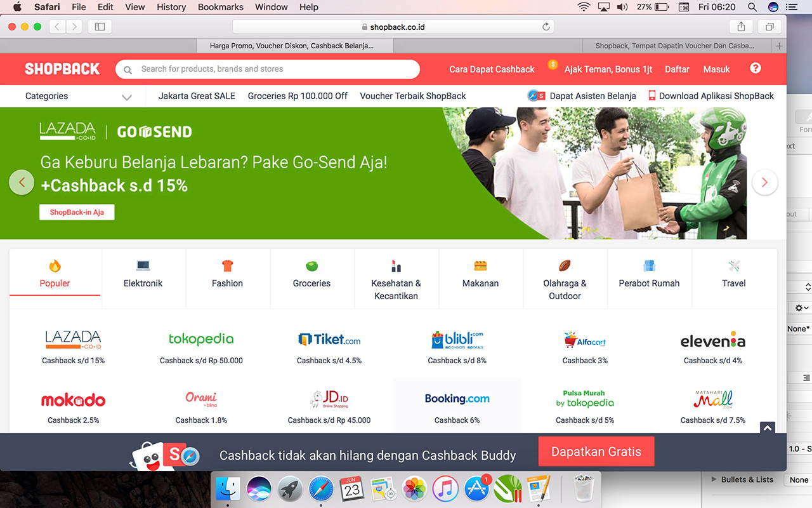Click ShopBack-in Aja banner button
Image resolution: width=812 pixels, height=508 pixels.
coord(77,212)
